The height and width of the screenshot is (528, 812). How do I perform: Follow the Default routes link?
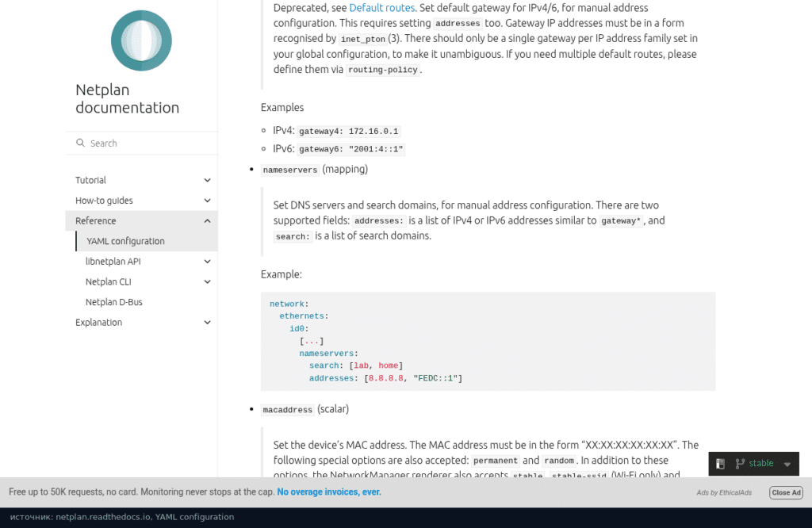tap(381, 8)
